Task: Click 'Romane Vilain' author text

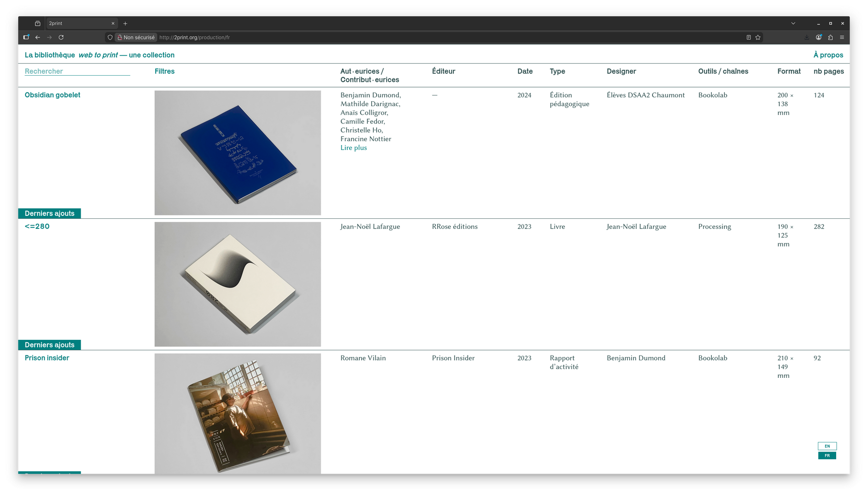Action: (363, 358)
